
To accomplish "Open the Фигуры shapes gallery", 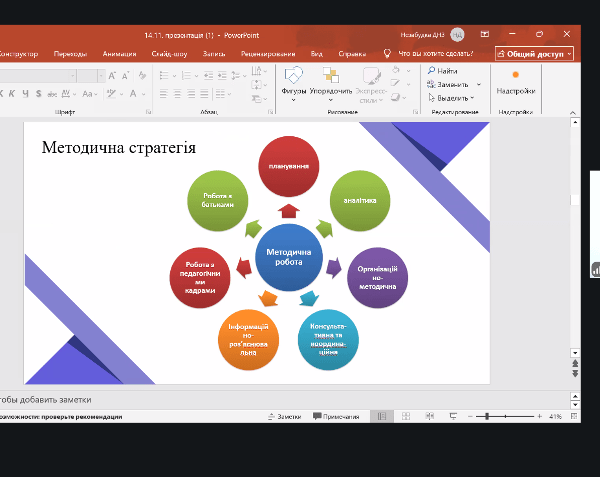I will click(x=294, y=79).
